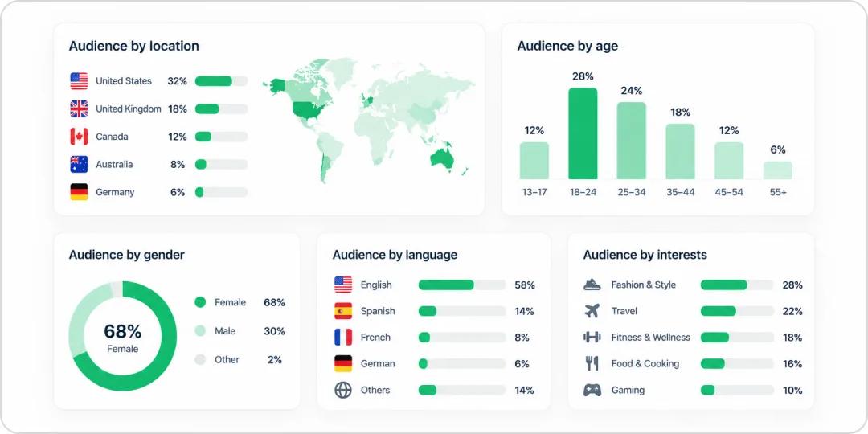Click the Food & Cooking label

(645, 364)
